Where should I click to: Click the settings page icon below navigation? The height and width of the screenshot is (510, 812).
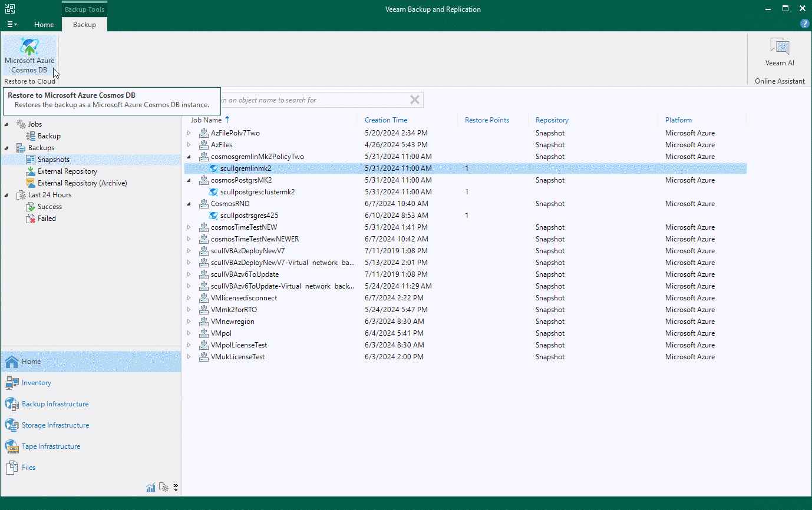pos(164,488)
